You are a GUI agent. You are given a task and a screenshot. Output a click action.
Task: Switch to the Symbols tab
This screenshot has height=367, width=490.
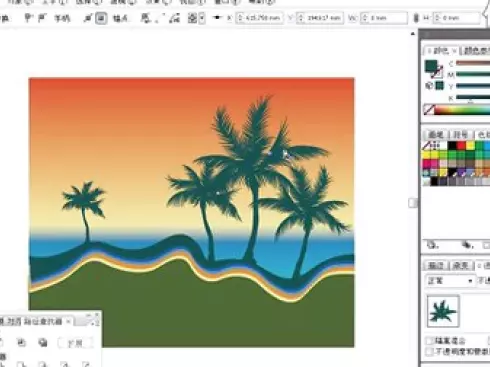460,134
